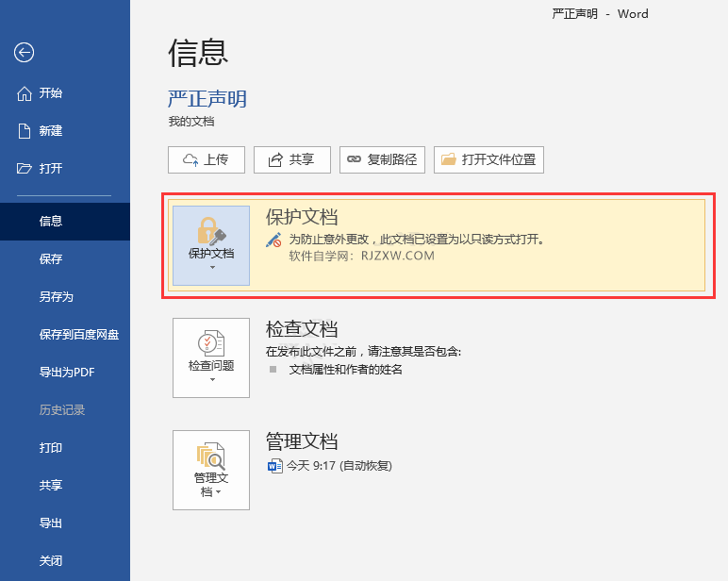Click the open folder icon beside 打开
This screenshot has width=728, height=581.
(25, 168)
